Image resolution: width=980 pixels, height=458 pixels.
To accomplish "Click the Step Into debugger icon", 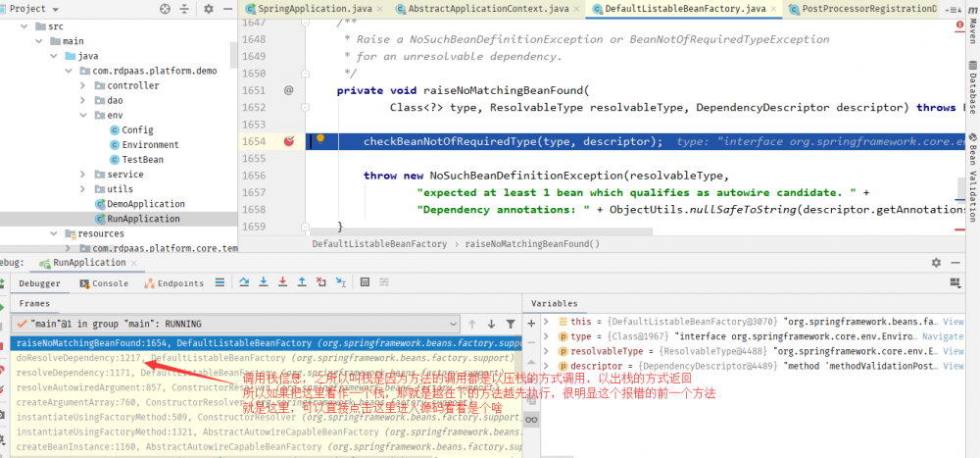I will (265, 282).
